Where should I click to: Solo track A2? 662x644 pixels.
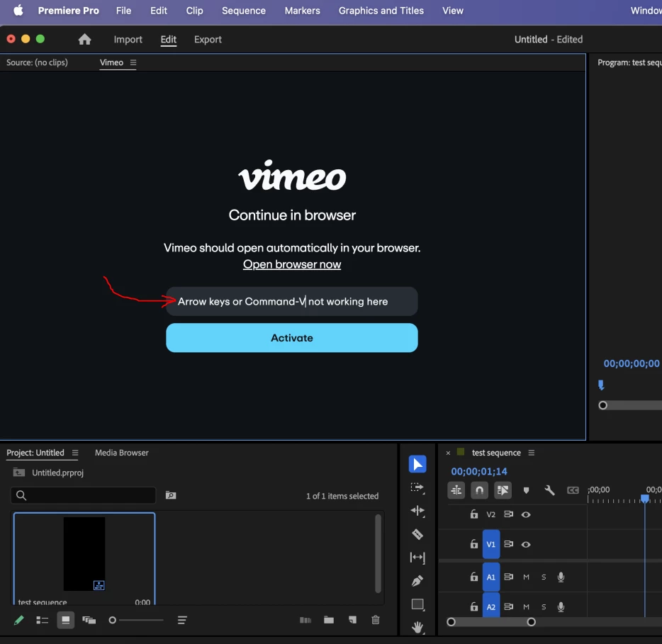point(544,607)
